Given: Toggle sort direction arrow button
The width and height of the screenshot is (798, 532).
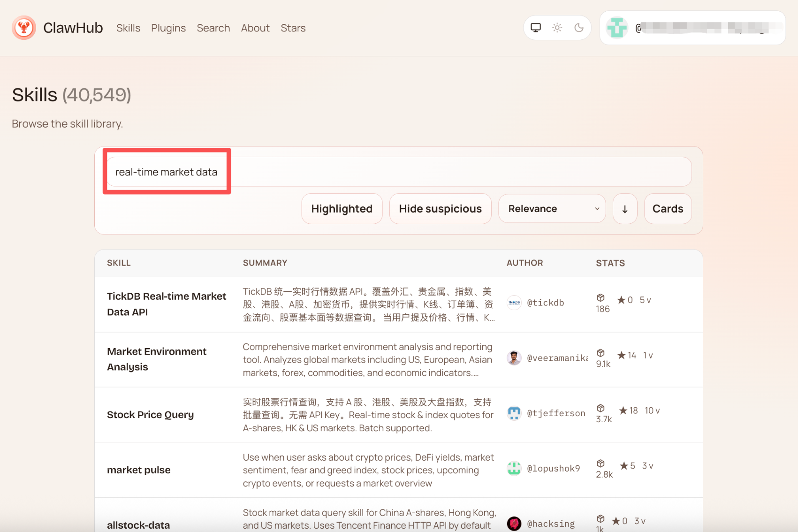Looking at the screenshot, I should (625, 209).
